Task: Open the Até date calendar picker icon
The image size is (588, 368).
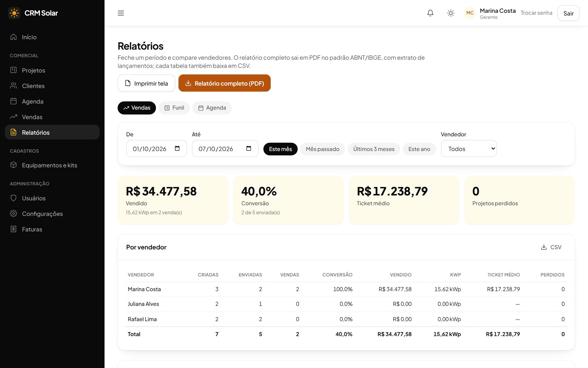Action: click(x=249, y=148)
